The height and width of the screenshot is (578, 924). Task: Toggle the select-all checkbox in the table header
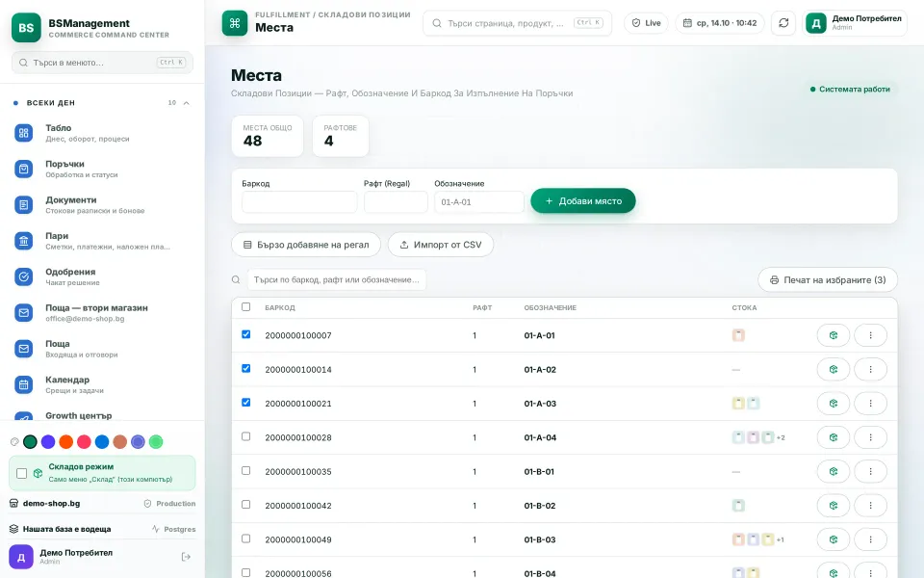(245, 306)
